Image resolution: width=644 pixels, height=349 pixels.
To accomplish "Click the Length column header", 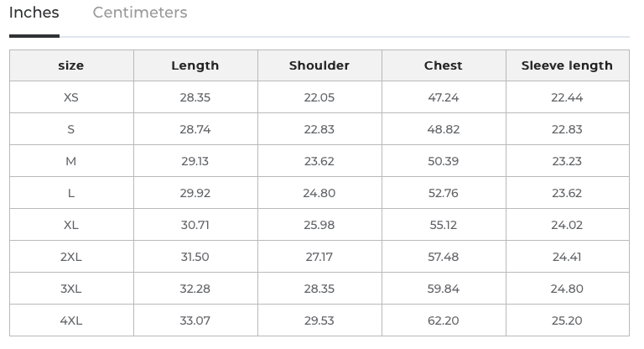I will click(195, 65).
